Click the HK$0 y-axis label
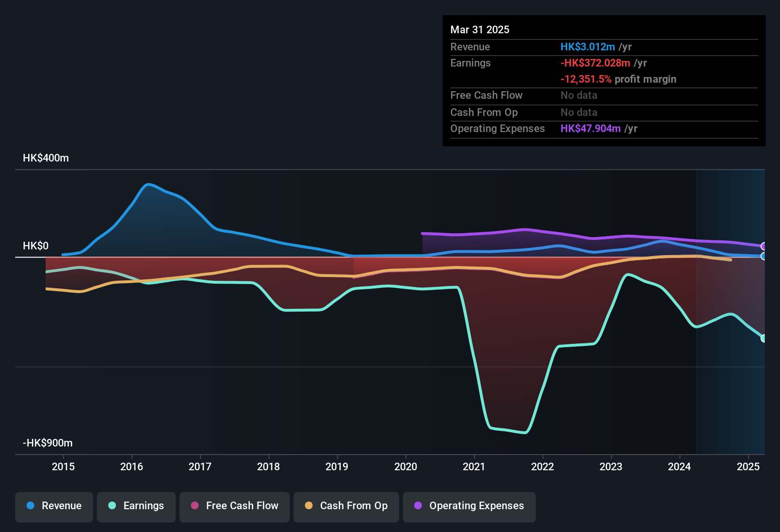 (36, 246)
